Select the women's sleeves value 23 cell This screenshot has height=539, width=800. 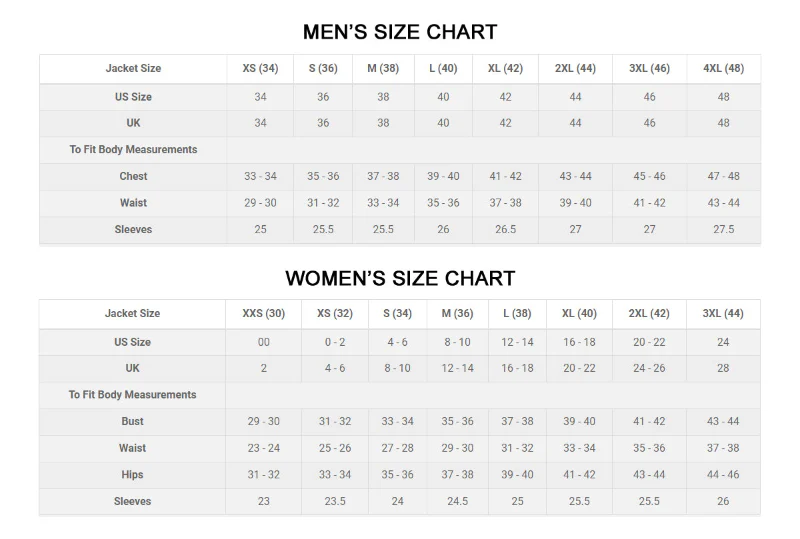tap(263, 501)
